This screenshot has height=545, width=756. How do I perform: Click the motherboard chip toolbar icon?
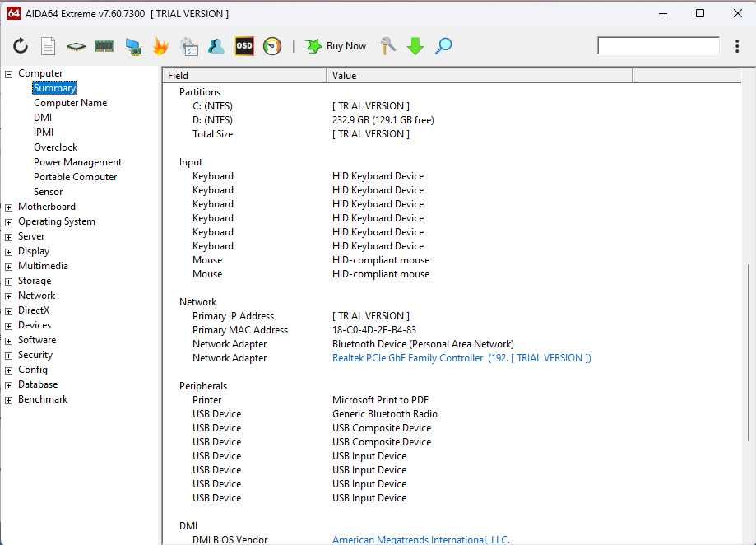click(76, 46)
